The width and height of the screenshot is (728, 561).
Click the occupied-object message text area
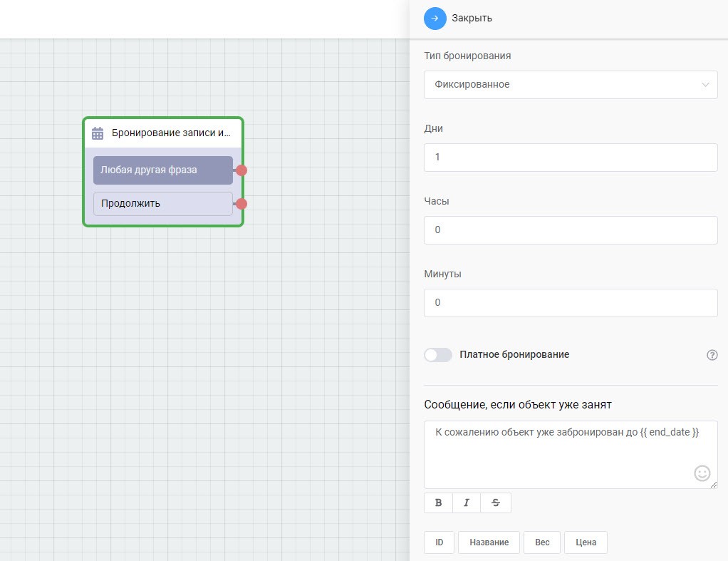[x=556, y=456]
